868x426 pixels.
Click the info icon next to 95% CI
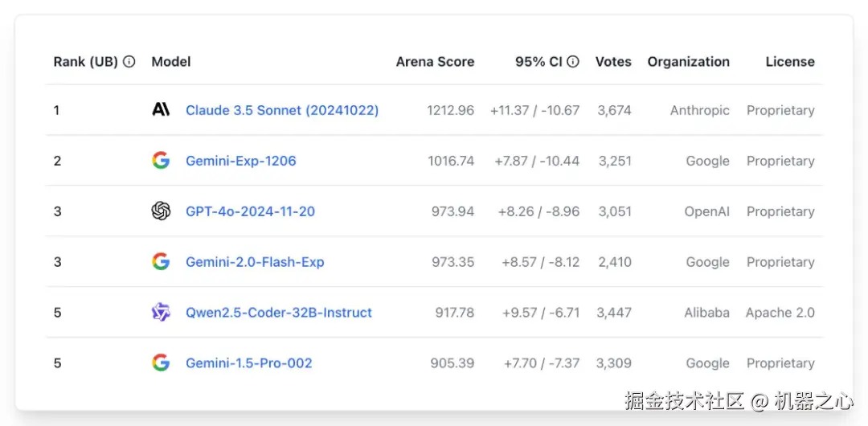(x=573, y=62)
